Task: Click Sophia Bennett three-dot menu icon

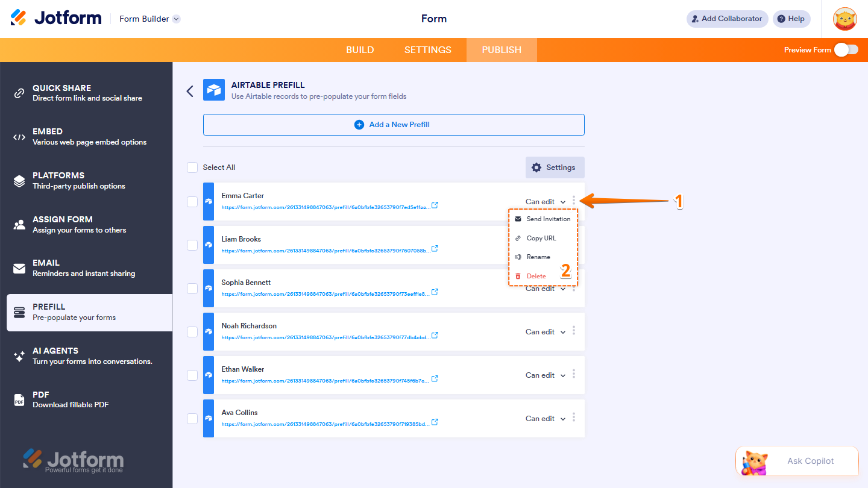Action: point(574,289)
